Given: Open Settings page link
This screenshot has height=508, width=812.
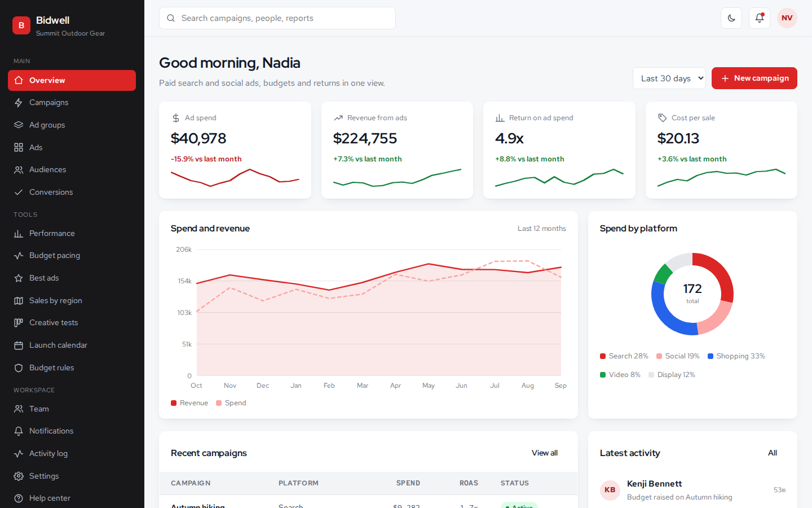Looking at the screenshot, I should [x=72, y=476].
